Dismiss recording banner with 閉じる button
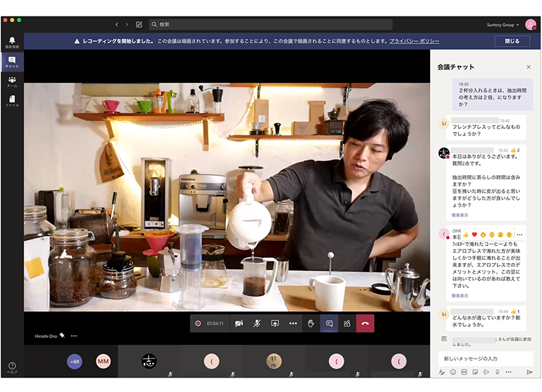This screenshot has height=392, width=542. coord(512,41)
